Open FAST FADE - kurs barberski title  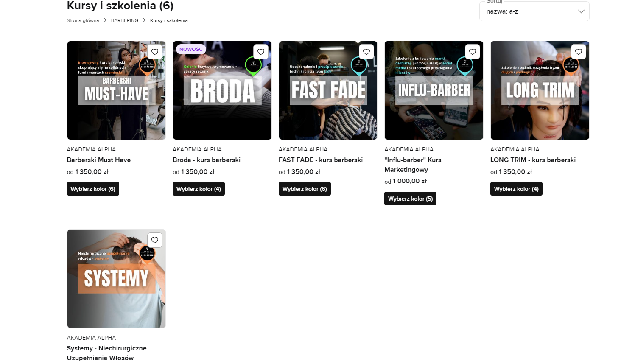click(321, 160)
